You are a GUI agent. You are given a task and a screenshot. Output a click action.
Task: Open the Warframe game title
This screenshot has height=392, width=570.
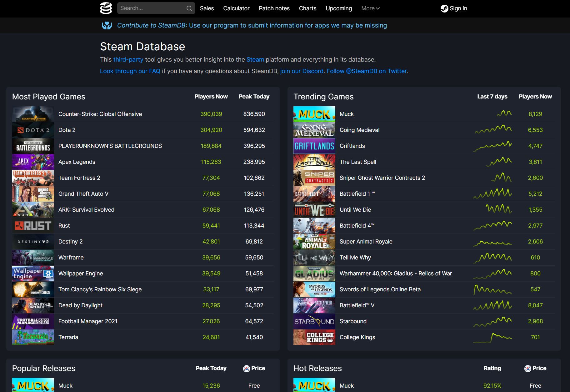[x=71, y=258]
